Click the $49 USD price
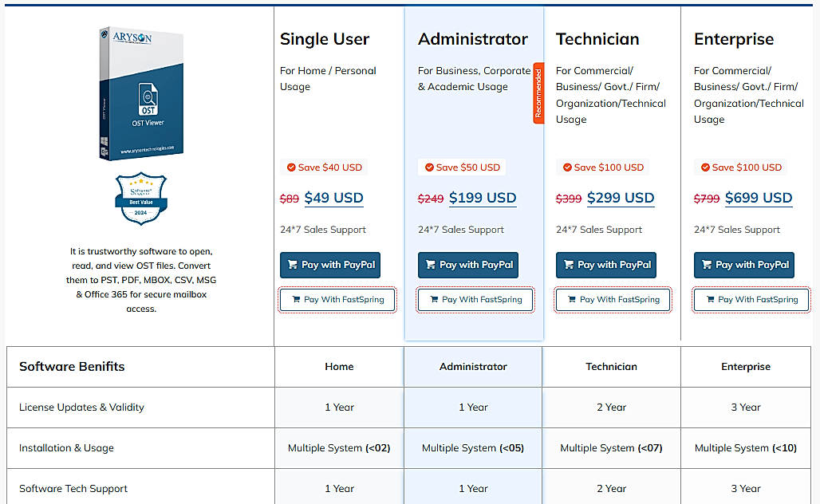 click(333, 198)
